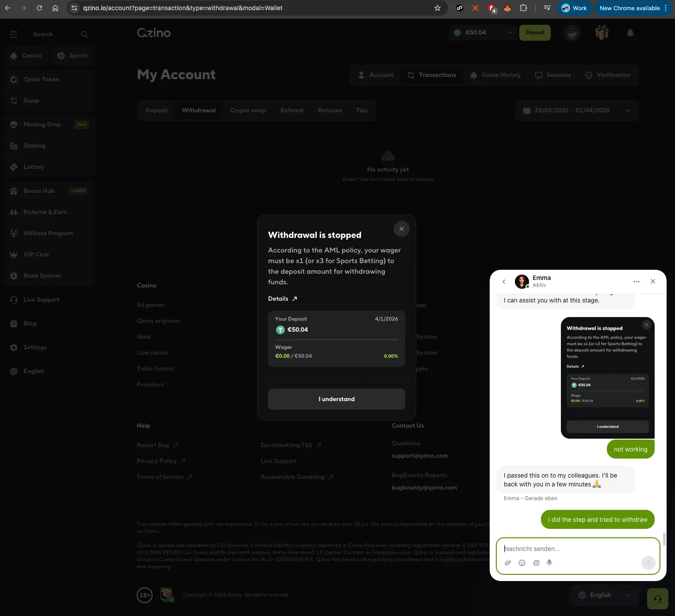Image resolution: width=675 pixels, height=616 pixels.
Task: Switch to the Verification tab
Action: (x=607, y=75)
